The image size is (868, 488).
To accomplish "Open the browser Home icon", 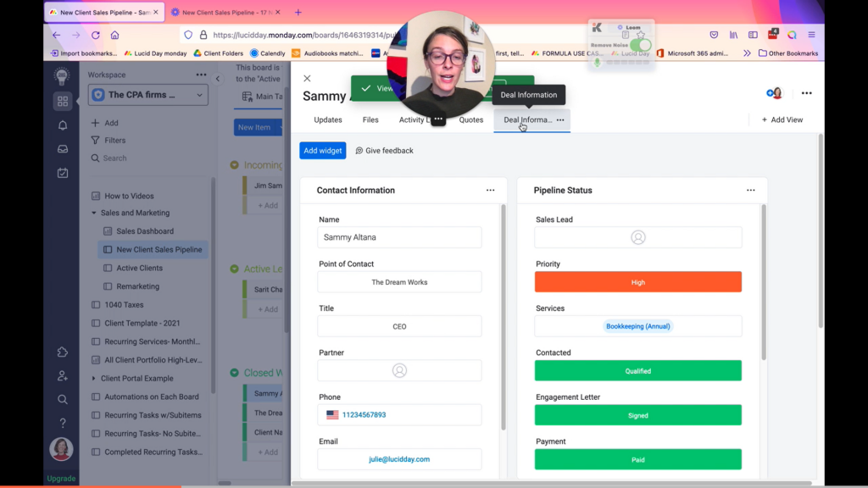I will [114, 35].
